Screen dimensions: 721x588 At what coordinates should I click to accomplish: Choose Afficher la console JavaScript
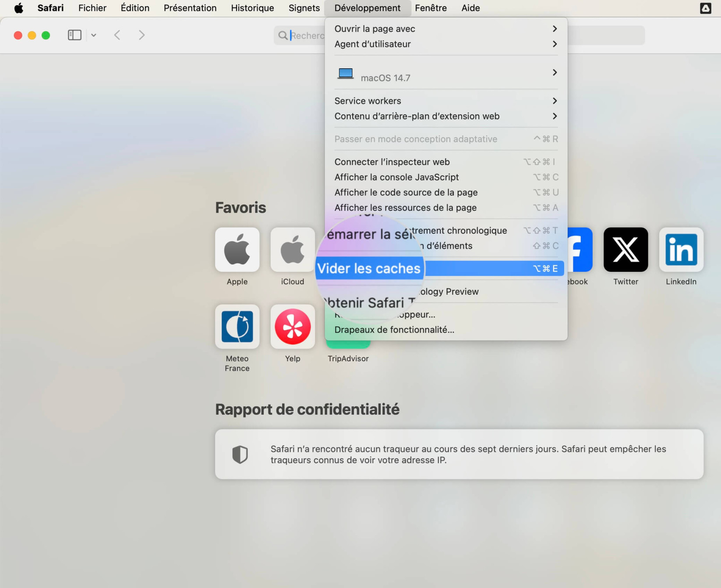(446, 177)
